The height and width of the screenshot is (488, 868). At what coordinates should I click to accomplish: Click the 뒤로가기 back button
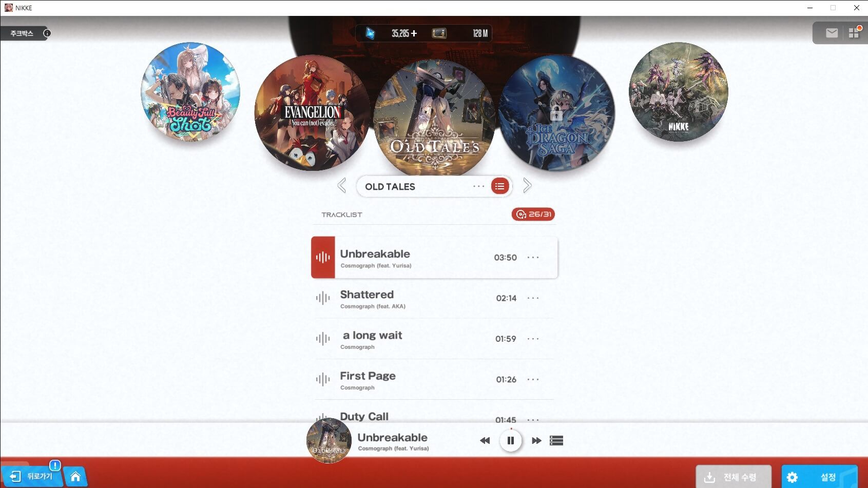click(x=32, y=476)
